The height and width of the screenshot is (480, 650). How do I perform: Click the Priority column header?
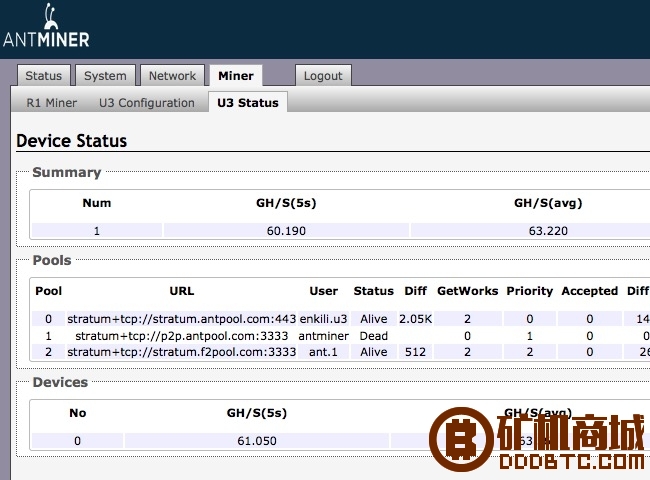click(530, 291)
